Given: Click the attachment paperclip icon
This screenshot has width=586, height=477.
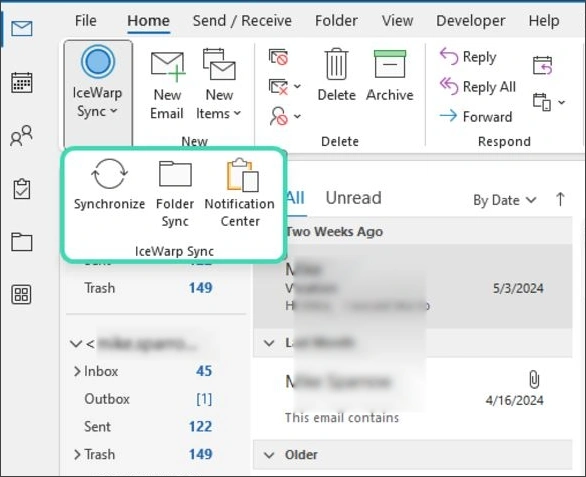Looking at the screenshot, I should click(534, 379).
